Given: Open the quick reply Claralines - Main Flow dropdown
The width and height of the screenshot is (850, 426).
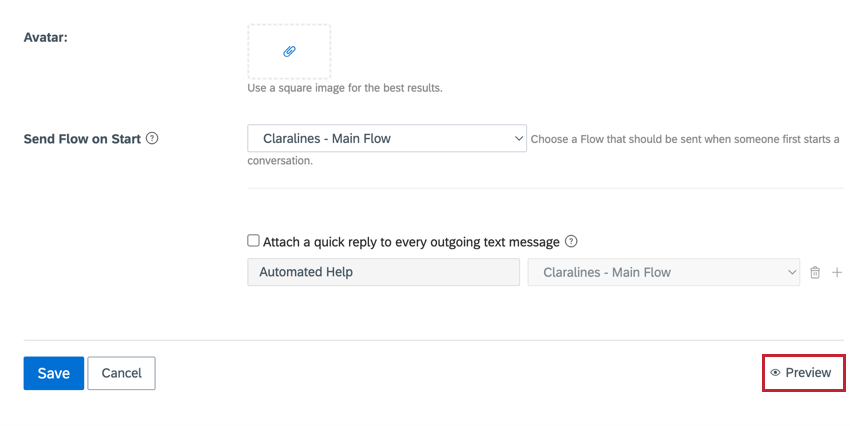Looking at the screenshot, I should coord(664,272).
